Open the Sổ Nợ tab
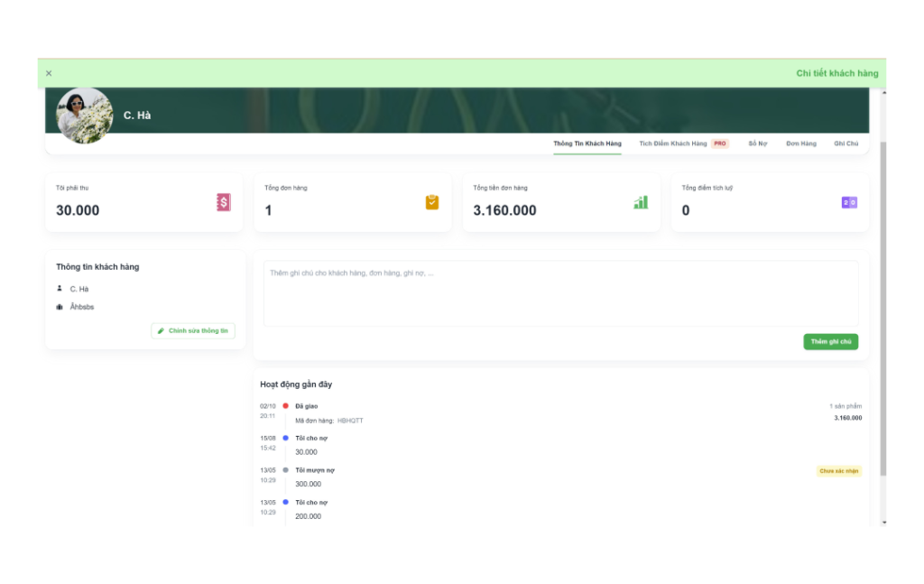 pyautogui.click(x=757, y=144)
